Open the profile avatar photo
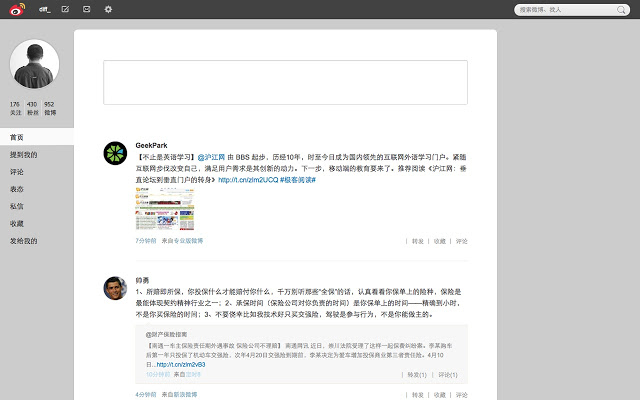640x400 pixels. coord(34,64)
